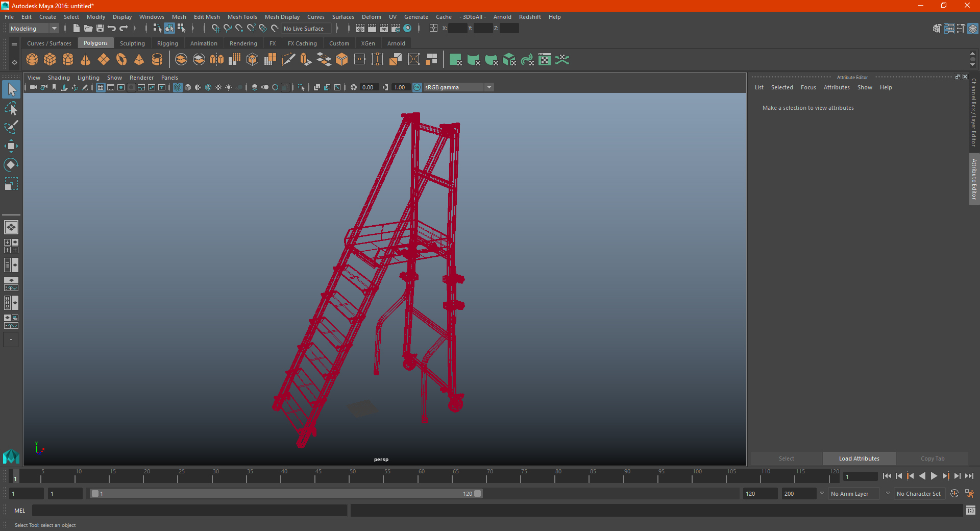The height and width of the screenshot is (531, 980).
Task: Click the range slider end handle at 120
Action: (477, 494)
